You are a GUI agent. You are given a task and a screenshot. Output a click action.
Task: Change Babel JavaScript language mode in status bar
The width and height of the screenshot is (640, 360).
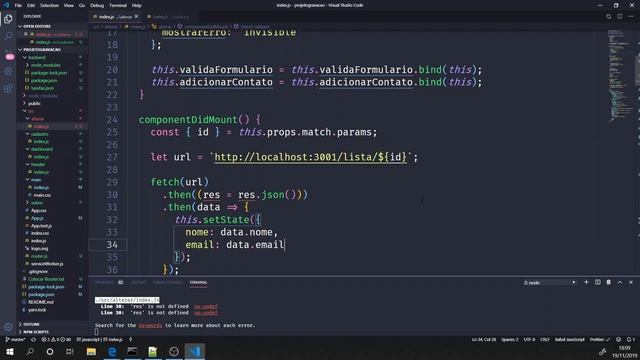click(x=570, y=340)
